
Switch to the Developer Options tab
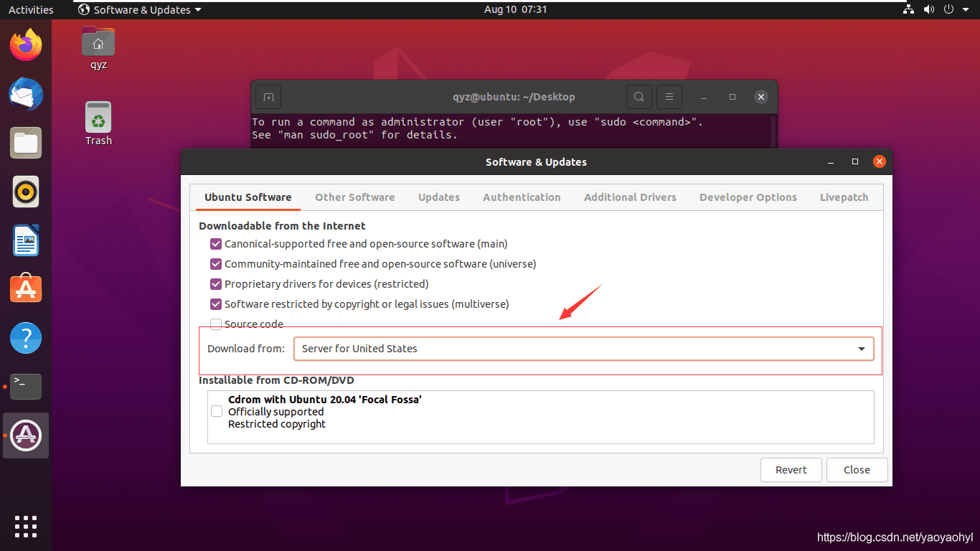coord(748,197)
